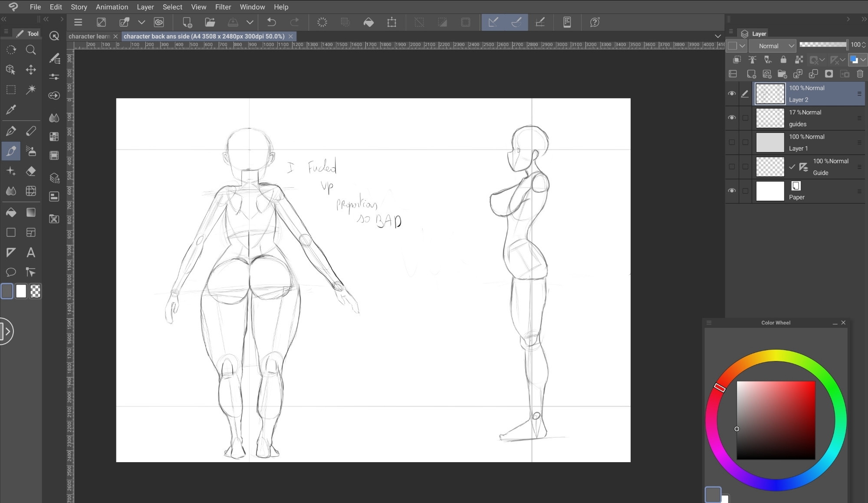This screenshot has height=503, width=868.
Task: Select the Eyedropper tool
Action: coord(11,109)
